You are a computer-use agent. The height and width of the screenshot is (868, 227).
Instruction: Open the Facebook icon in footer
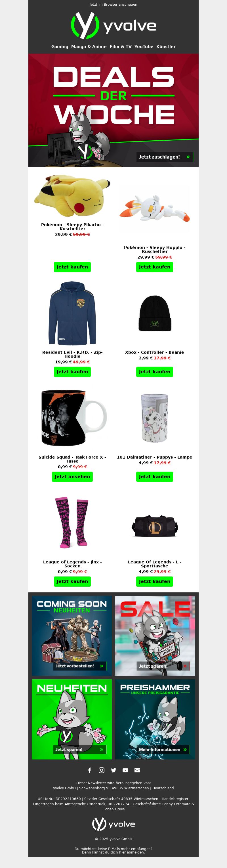pos(89,770)
